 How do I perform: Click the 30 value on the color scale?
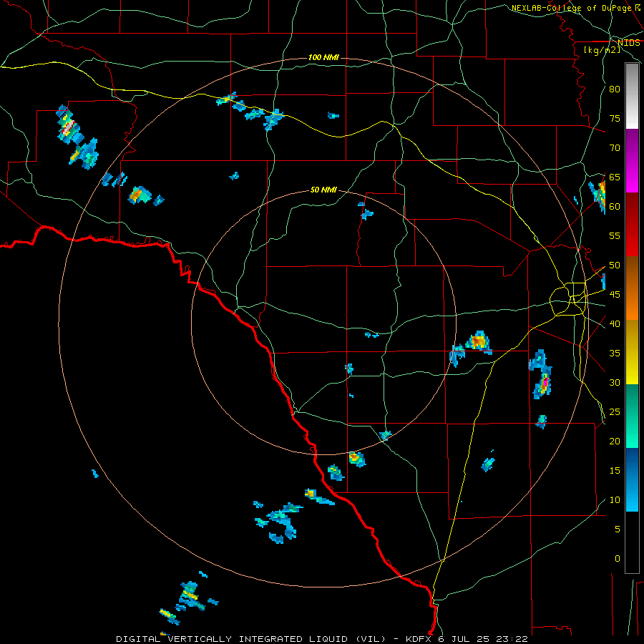pyautogui.click(x=615, y=382)
